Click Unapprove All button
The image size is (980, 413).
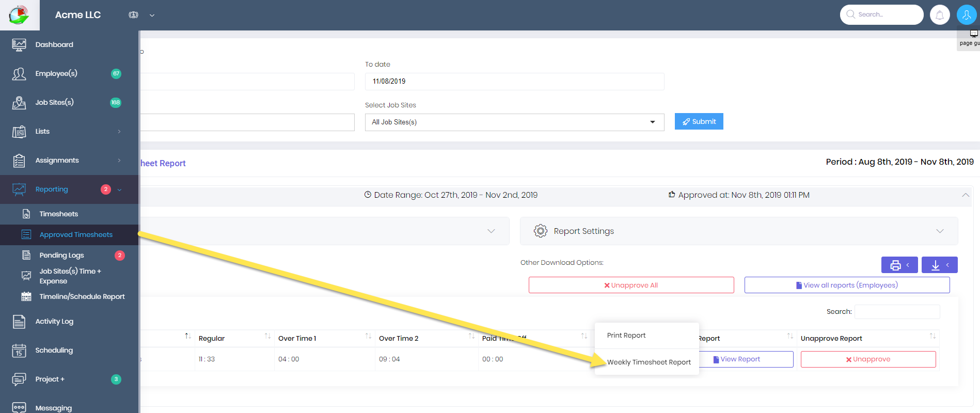tap(631, 285)
